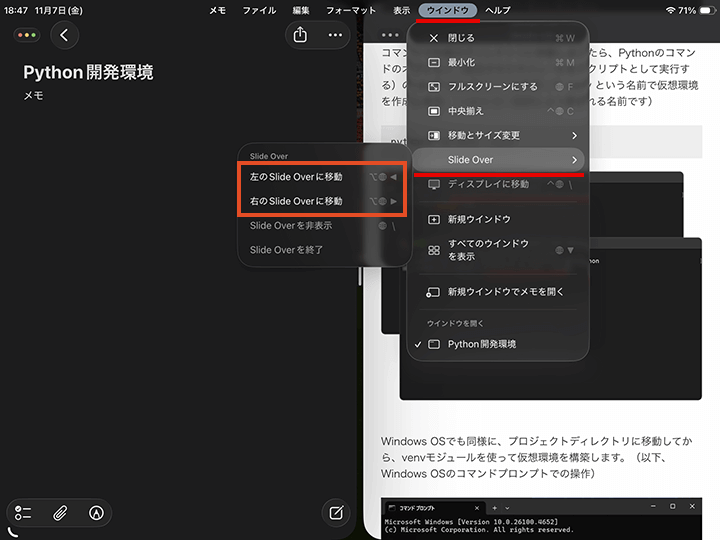Viewport: 720px width, 540px height.
Task: Open the フォーマット menu
Action: pos(351,10)
